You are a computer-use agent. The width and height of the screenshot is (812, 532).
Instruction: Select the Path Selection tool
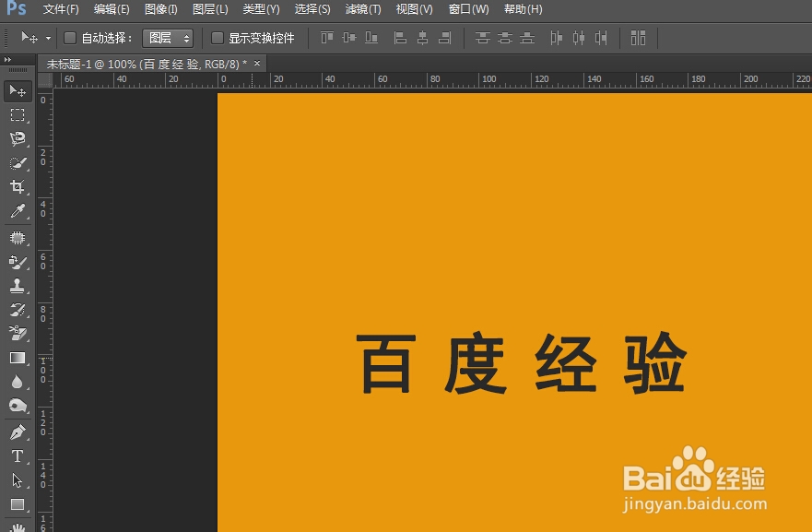(x=18, y=480)
